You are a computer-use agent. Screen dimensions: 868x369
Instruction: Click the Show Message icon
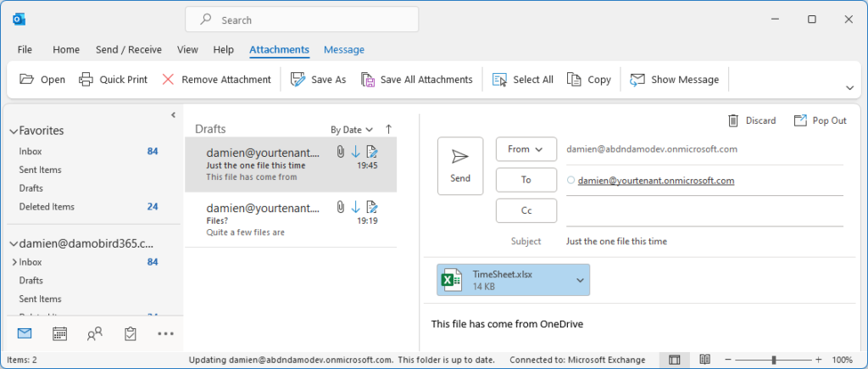coord(637,79)
